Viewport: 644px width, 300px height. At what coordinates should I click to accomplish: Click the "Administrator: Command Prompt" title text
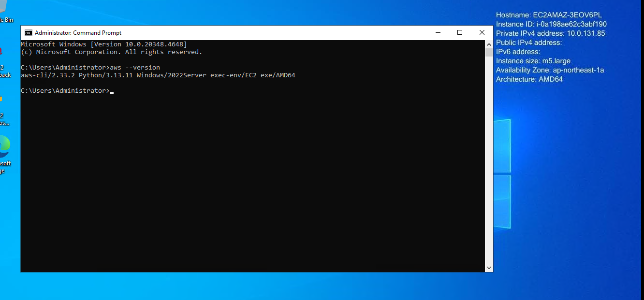pyautogui.click(x=78, y=33)
